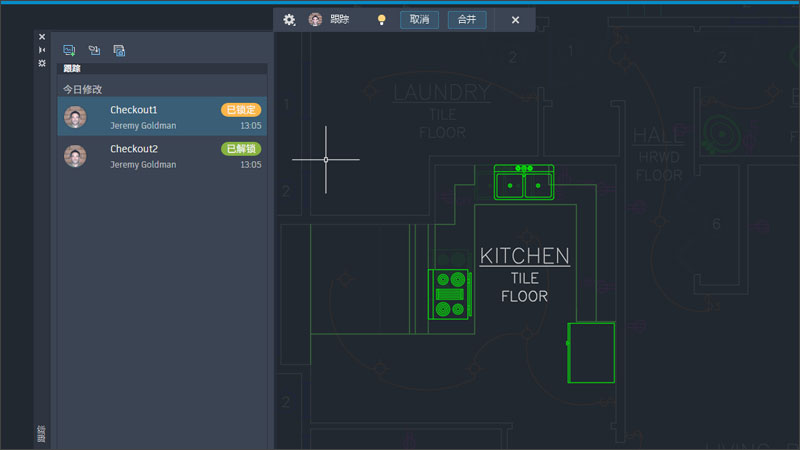
Task: Open palette properties gear icon
Action: tap(42, 63)
